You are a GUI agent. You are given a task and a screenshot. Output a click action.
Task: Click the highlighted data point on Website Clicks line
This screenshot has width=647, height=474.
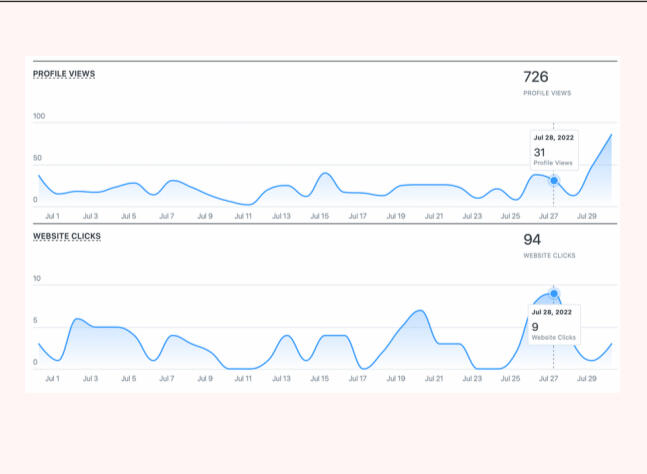click(x=554, y=294)
